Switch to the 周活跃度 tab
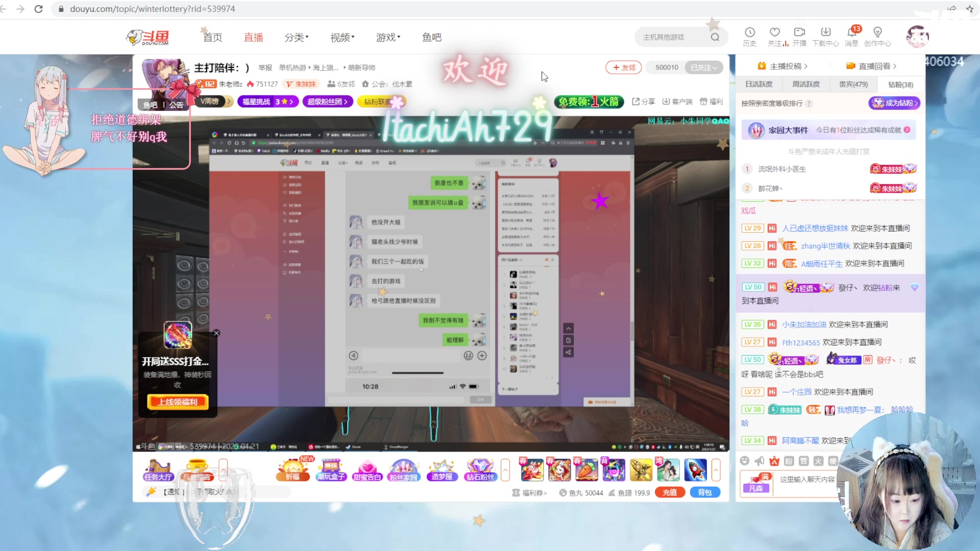This screenshot has width=980, height=551. coord(806,84)
